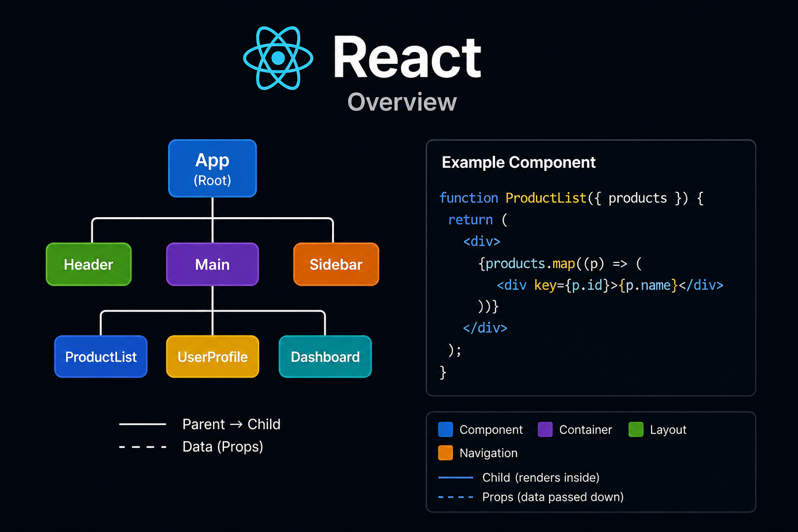Viewport: 798px width, 532px height.
Task: Click the ');' code line
Action: [455, 350]
